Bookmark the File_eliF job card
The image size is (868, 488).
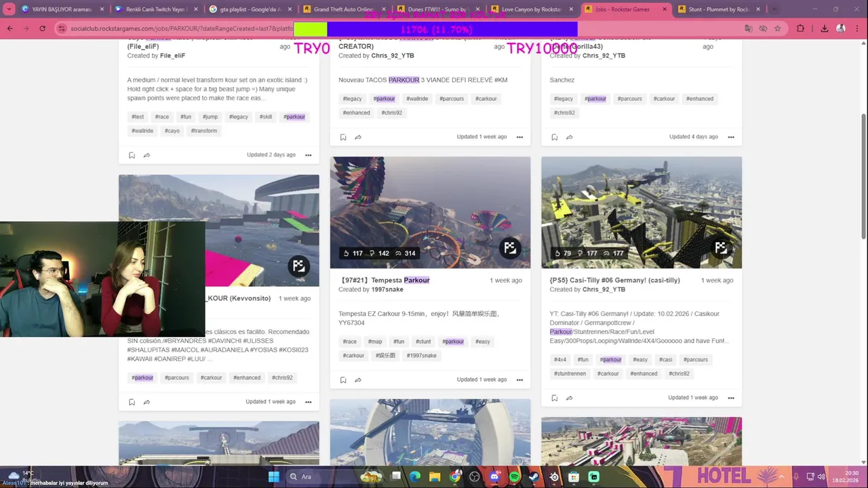132,155
